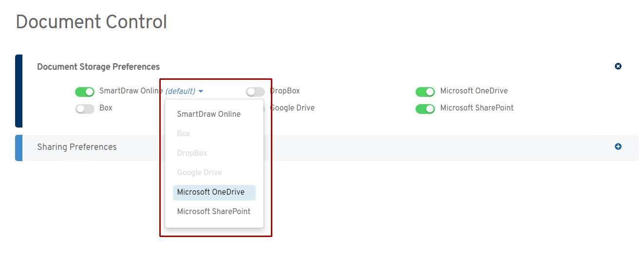Click the Microsoft OneDrive label beside its toggle

point(474,91)
